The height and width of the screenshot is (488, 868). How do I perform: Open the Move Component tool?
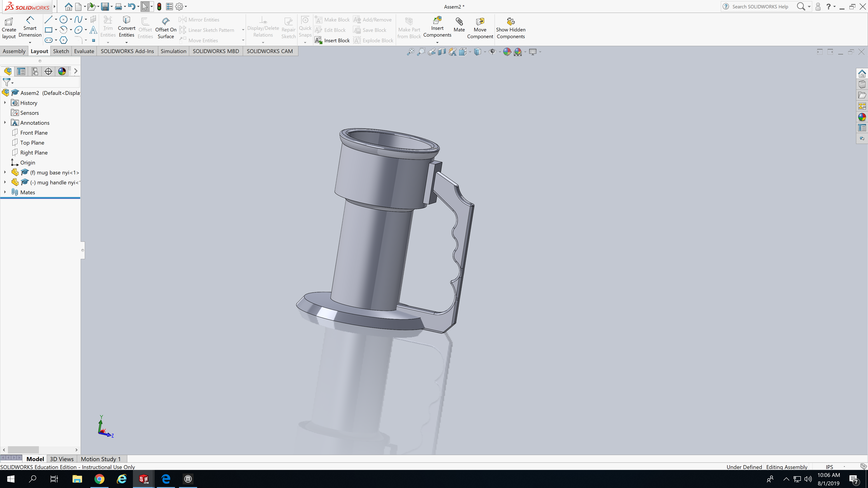tap(480, 22)
